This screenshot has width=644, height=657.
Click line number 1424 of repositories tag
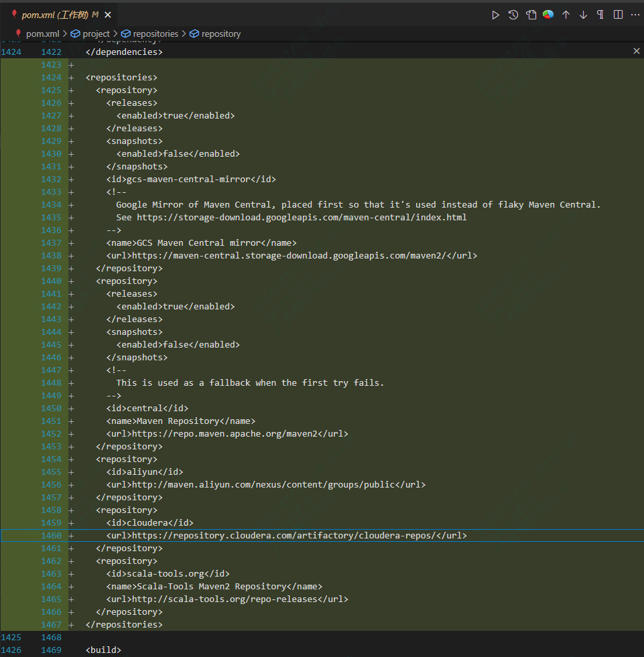[51, 78]
